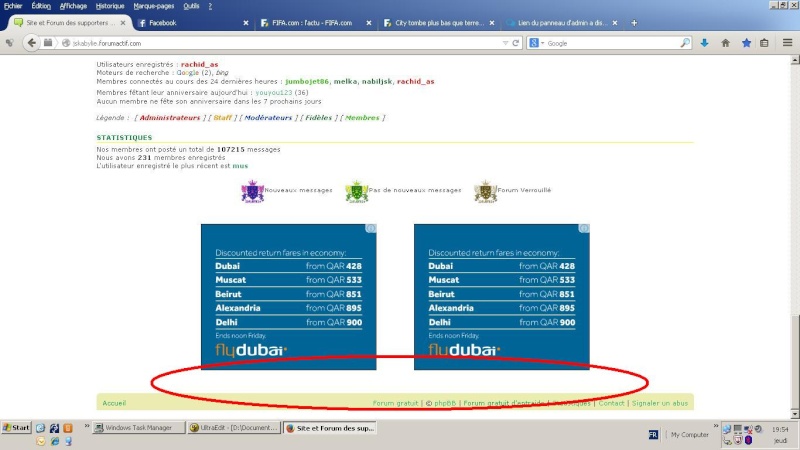This screenshot has width=800, height=450.
Task: Click the ad info icon on left flydubai banner
Action: tap(371, 229)
